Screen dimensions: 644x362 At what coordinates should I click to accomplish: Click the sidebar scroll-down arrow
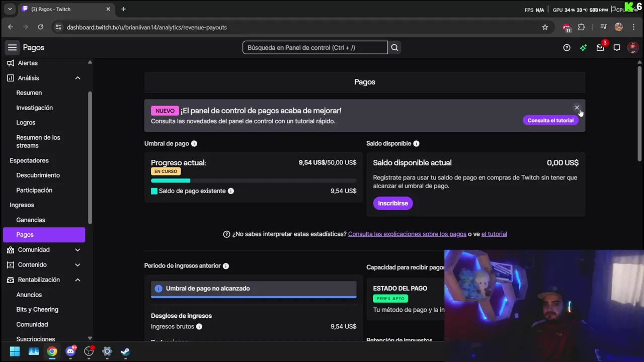(x=90, y=338)
